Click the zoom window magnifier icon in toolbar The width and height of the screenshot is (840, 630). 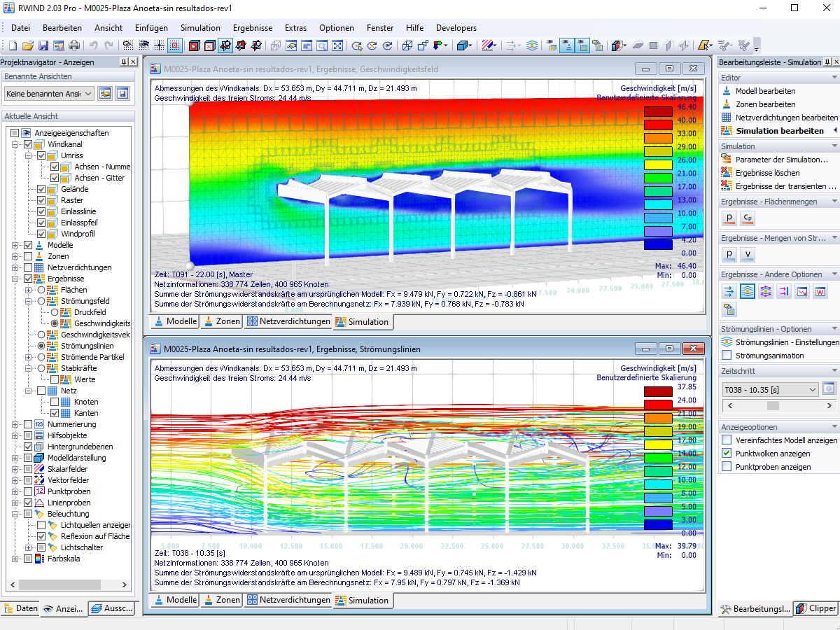point(322,45)
